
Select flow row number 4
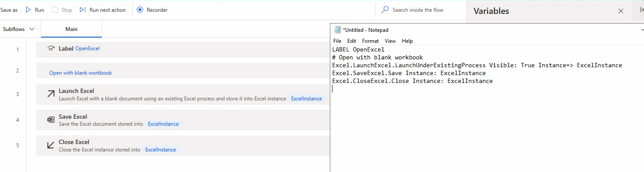(x=17, y=120)
